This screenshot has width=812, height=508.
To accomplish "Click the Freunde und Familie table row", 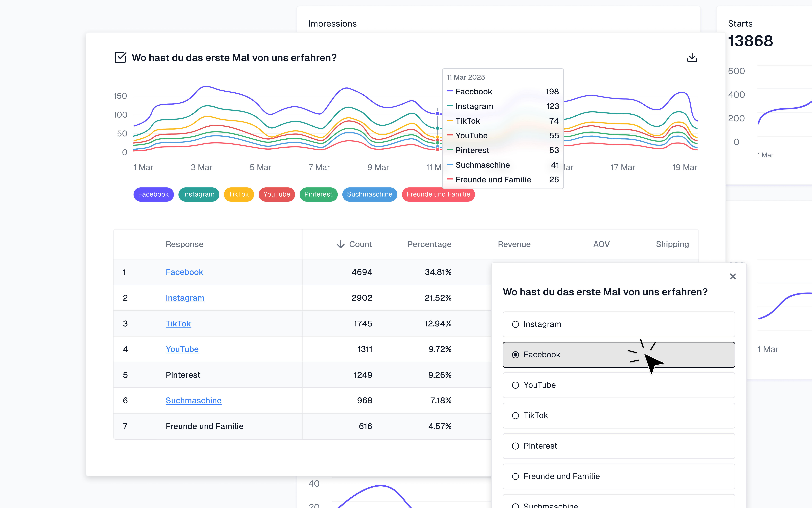I will pyautogui.click(x=302, y=426).
